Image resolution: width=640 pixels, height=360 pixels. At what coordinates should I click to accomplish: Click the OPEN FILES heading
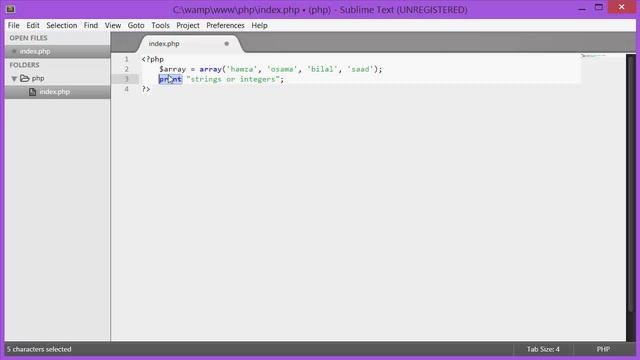29,38
